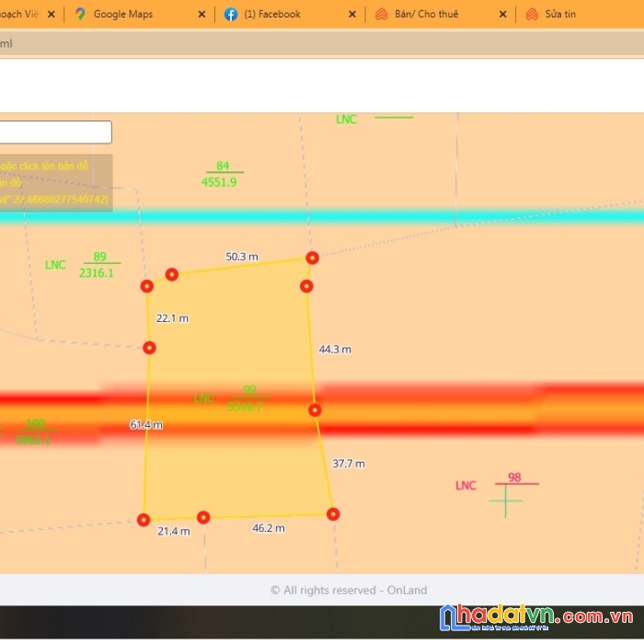This screenshot has width=644, height=644.
Task: Select vertex marker at right end of 50.3 m edge
Action: coord(312,258)
